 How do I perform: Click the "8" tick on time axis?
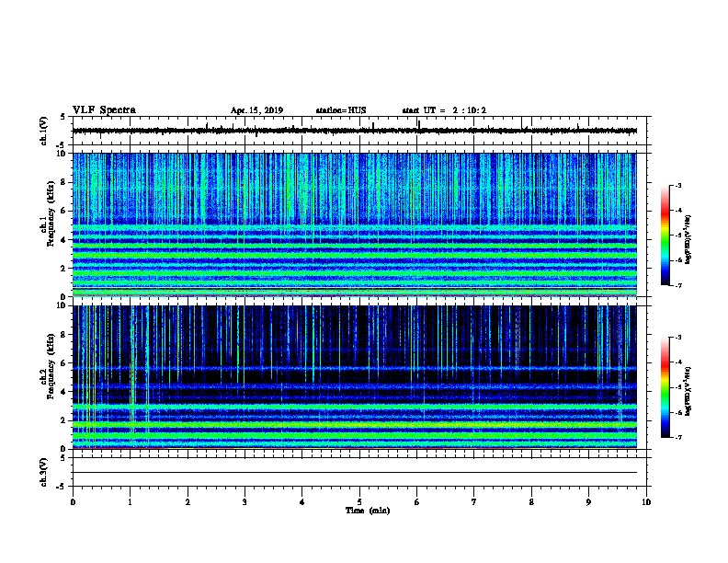531,502
